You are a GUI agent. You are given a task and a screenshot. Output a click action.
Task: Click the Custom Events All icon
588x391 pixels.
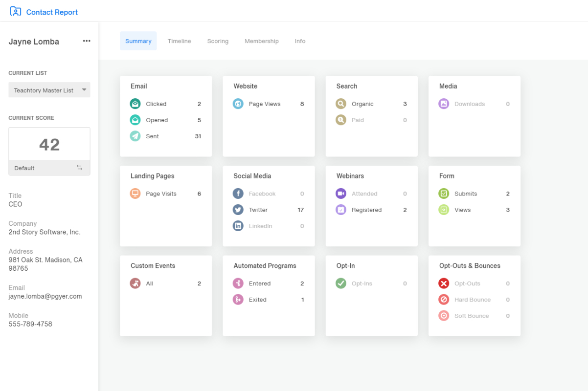click(135, 283)
